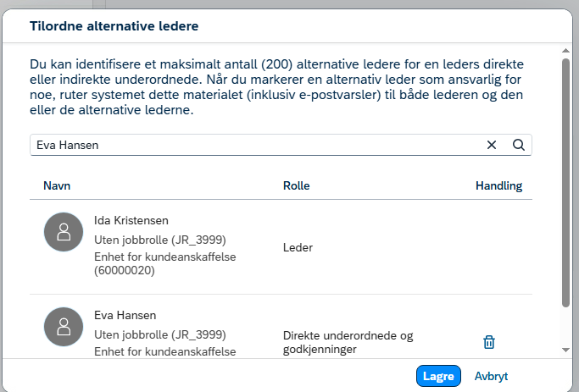Screen dimensions: 579x392
Task: Clear the Eva Hansen search text
Action: [x=492, y=145]
